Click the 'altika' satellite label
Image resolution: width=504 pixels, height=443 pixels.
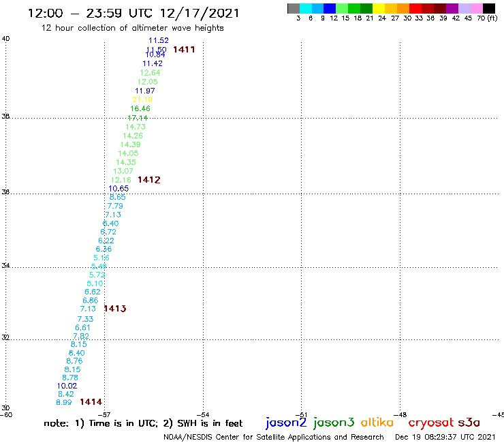point(377,422)
